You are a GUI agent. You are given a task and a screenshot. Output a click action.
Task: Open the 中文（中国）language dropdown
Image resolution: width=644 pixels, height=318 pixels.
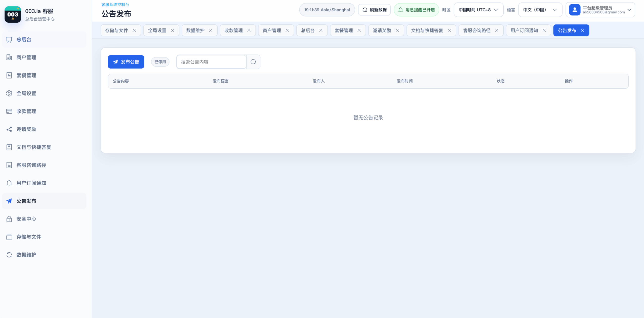click(x=540, y=10)
